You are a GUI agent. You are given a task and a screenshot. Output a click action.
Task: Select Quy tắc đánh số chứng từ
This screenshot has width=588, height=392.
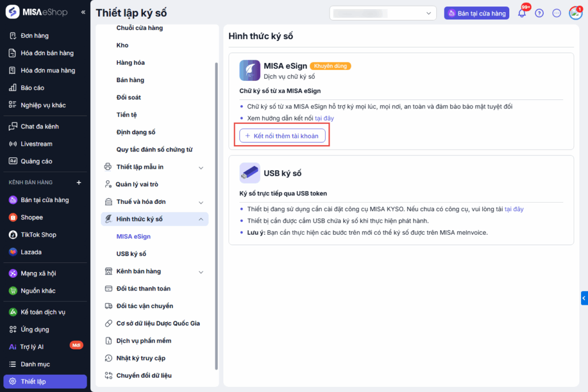(x=154, y=150)
